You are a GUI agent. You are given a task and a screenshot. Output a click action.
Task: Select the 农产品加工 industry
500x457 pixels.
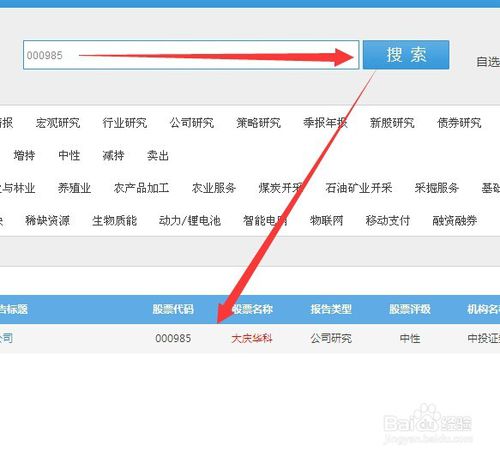[x=141, y=188]
